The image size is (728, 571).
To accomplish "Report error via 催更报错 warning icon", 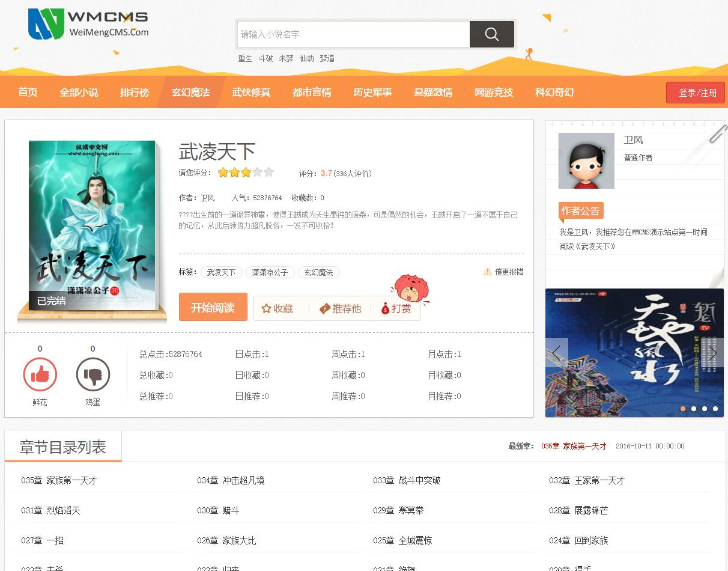I will (x=488, y=272).
